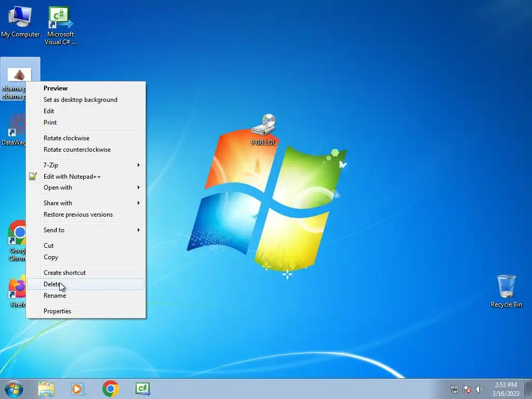This screenshot has width=532, height=399.
Task: Open the volume speaker tray icon
Action: (479, 389)
